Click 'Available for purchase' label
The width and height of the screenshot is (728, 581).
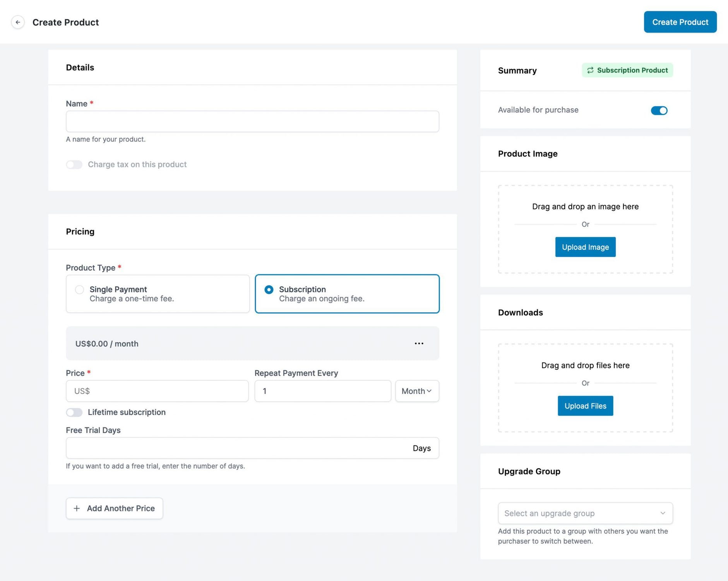tap(538, 110)
